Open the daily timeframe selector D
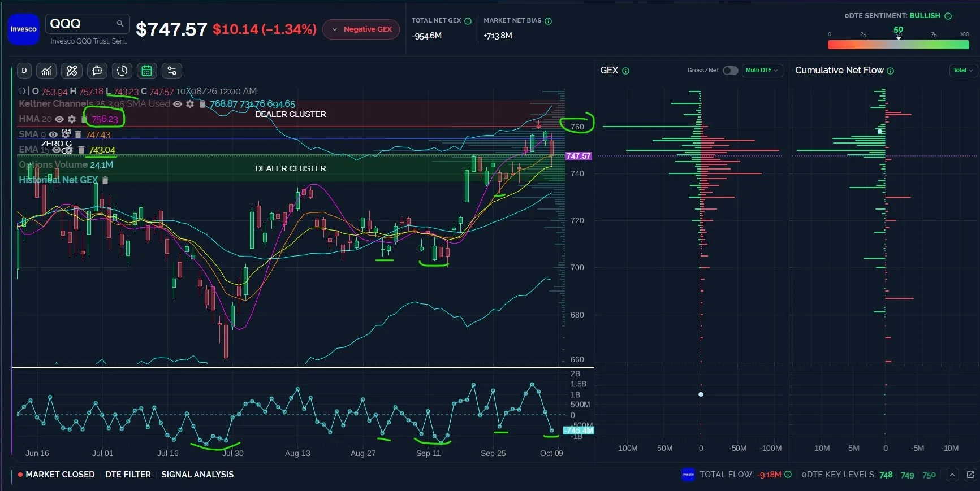 tap(24, 71)
